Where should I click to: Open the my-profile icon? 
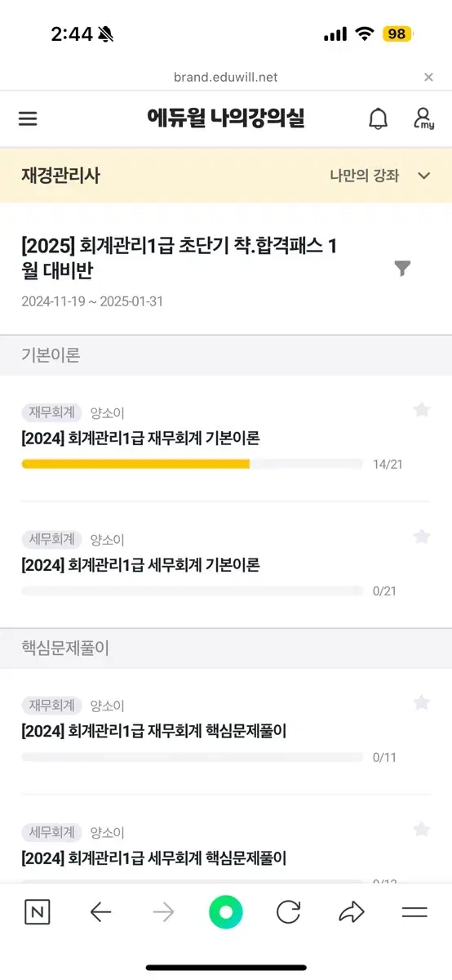pos(423,118)
